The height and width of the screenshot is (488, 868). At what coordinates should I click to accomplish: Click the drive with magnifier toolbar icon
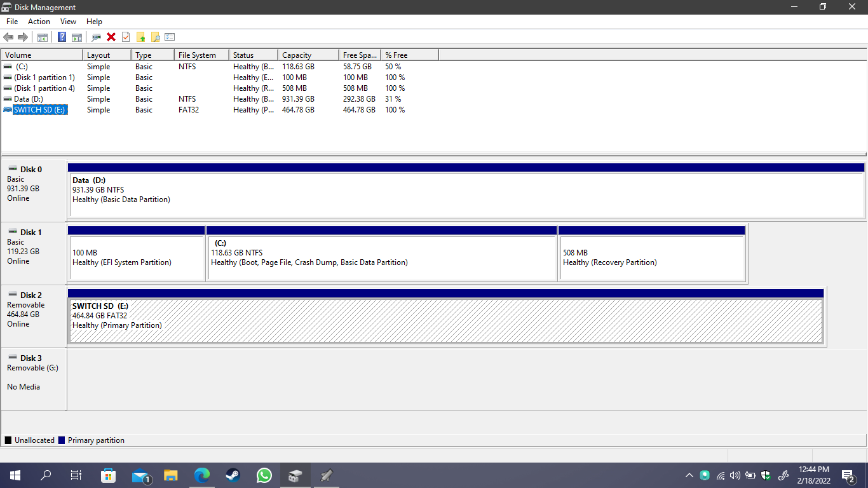(x=97, y=37)
